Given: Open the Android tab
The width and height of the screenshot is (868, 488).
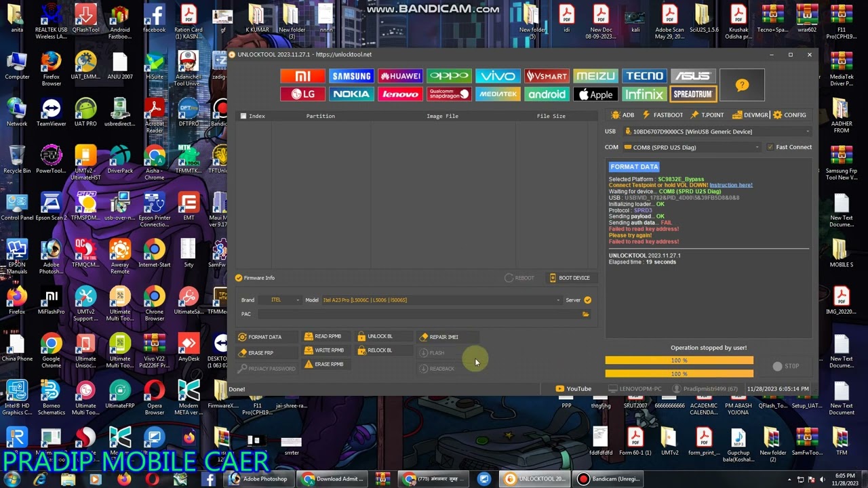Looking at the screenshot, I should point(547,94).
